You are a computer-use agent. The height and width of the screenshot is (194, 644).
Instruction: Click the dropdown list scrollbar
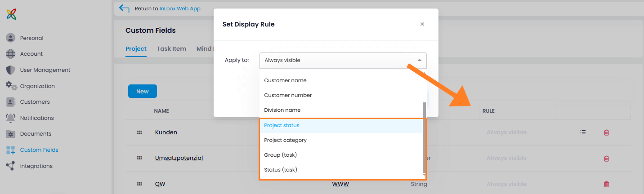tap(424, 137)
